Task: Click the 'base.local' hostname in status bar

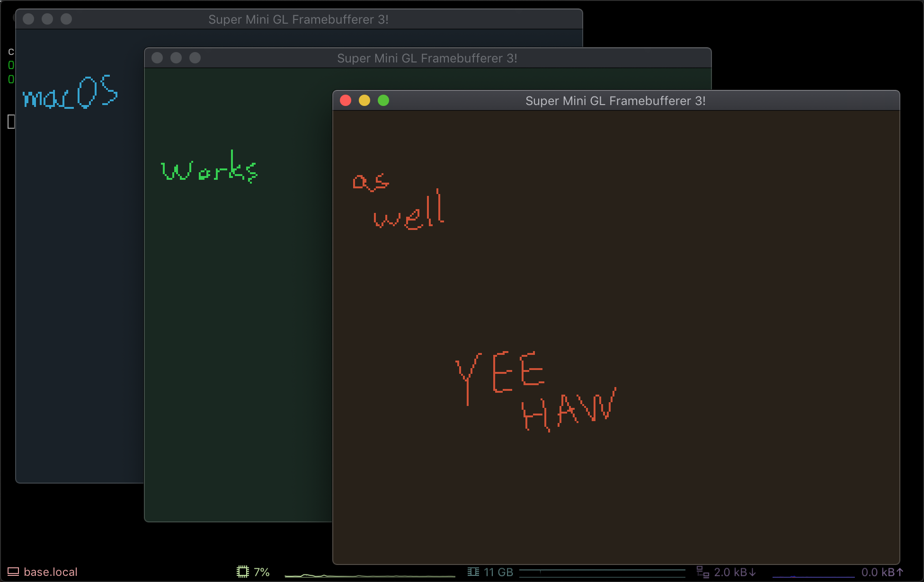Action: 51,572
